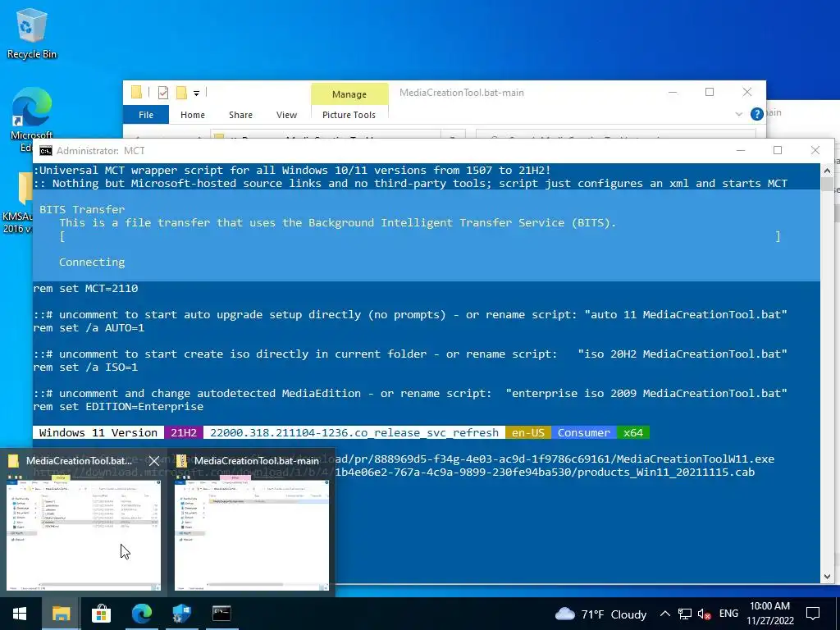The height and width of the screenshot is (630, 840).
Task: Select the Manage contextual tab
Action: pos(349,94)
